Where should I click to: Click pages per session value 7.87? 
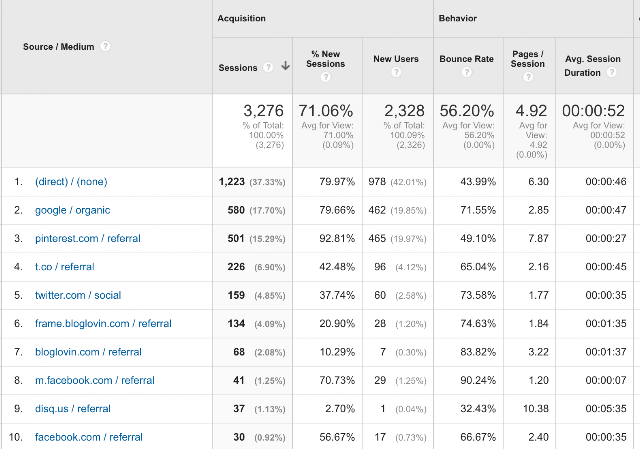point(538,238)
